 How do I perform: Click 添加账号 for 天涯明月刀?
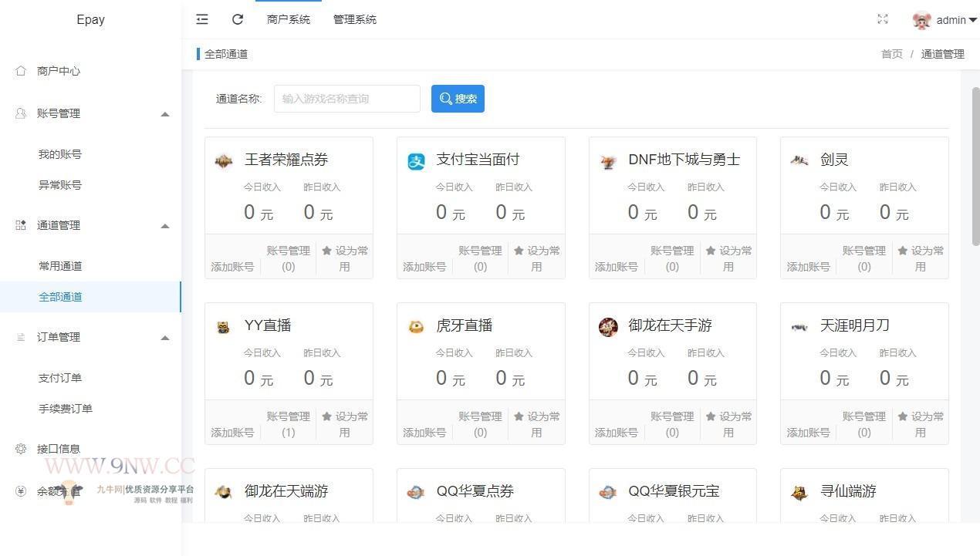point(808,433)
